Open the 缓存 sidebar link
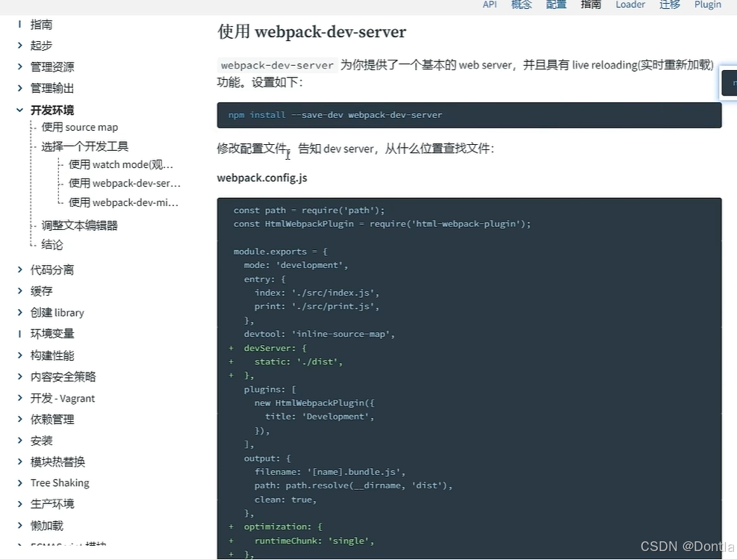The width and height of the screenshot is (737, 560). pos(41,291)
